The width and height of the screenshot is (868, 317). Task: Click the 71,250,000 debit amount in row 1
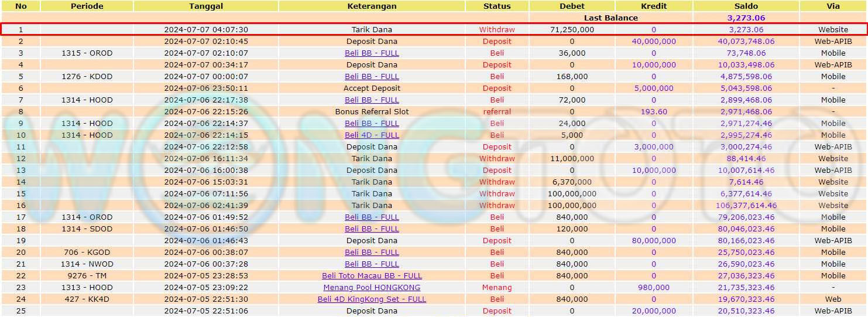572,30
